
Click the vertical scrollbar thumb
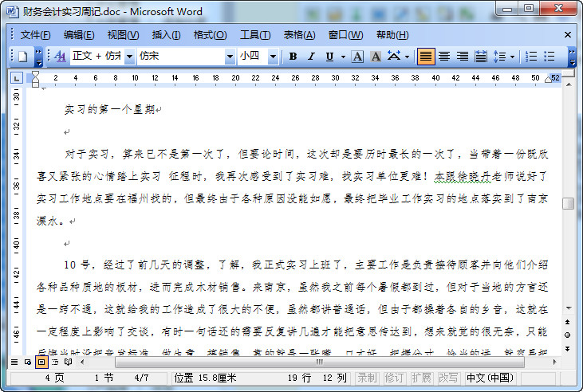[x=568, y=203]
